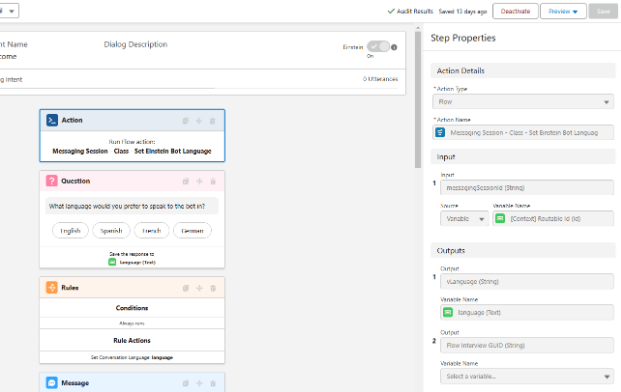
Task: Expand the Preview button dropdown
Action: point(575,11)
